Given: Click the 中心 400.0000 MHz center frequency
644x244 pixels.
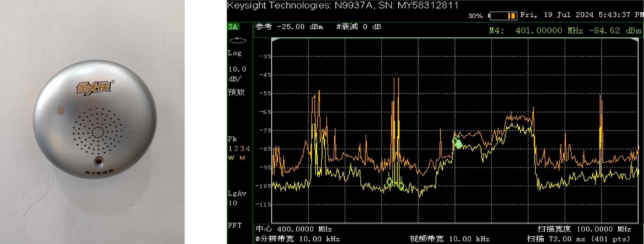Looking at the screenshot, I should (294, 229).
